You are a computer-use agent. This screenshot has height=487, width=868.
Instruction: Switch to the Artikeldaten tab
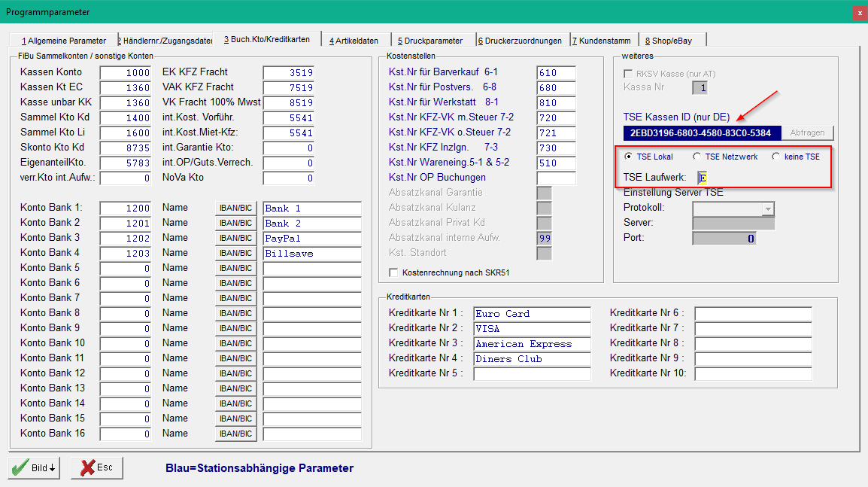click(x=354, y=41)
